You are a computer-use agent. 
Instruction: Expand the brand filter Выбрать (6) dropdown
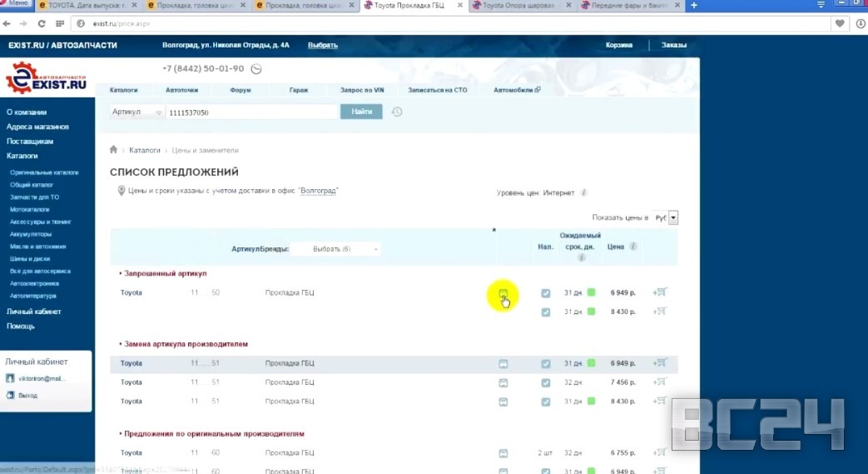point(335,249)
